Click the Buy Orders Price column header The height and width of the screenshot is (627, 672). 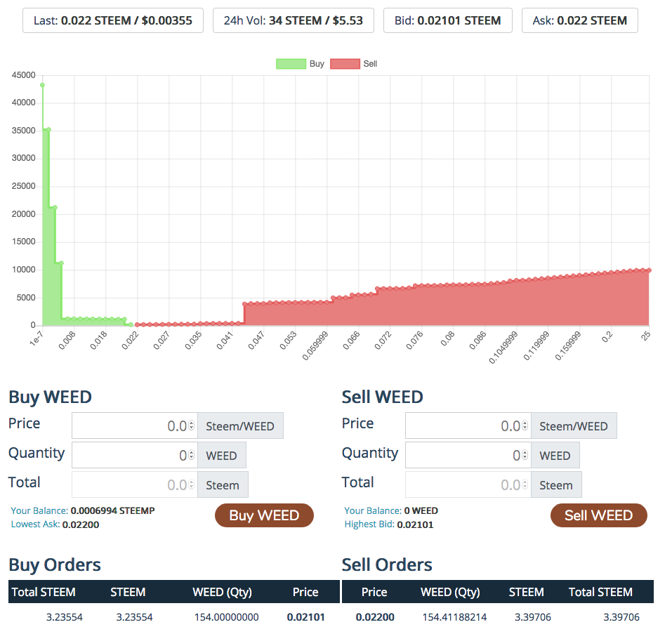pyautogui.click(x=305, y=593)
